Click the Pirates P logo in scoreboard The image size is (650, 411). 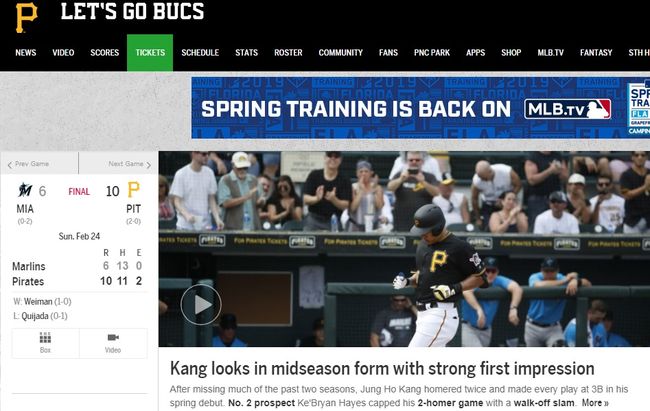[x=133, y=190]
